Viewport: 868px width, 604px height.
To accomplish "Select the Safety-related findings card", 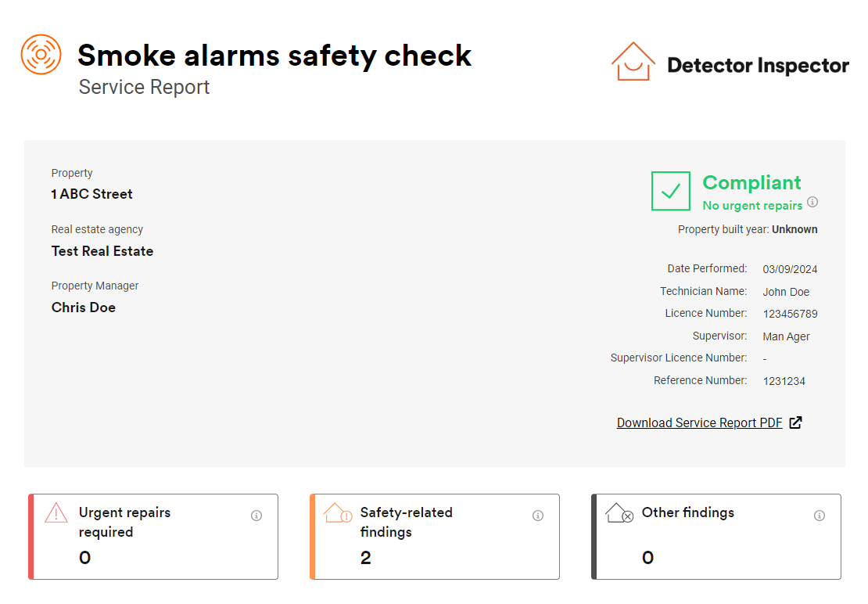I will point(435,537).
